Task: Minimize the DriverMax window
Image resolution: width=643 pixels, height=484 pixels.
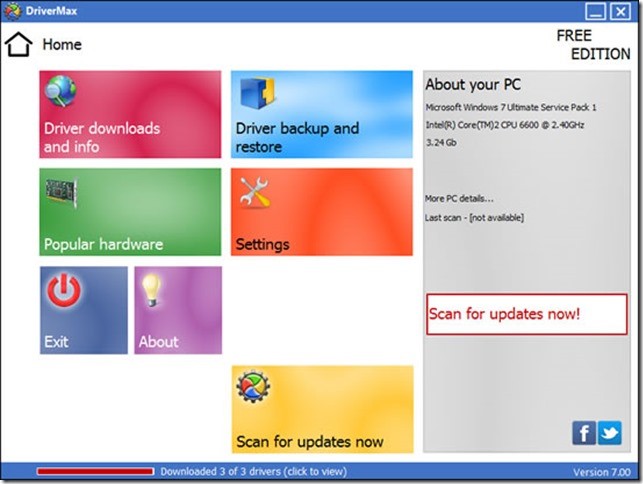Action: [595, 11]
